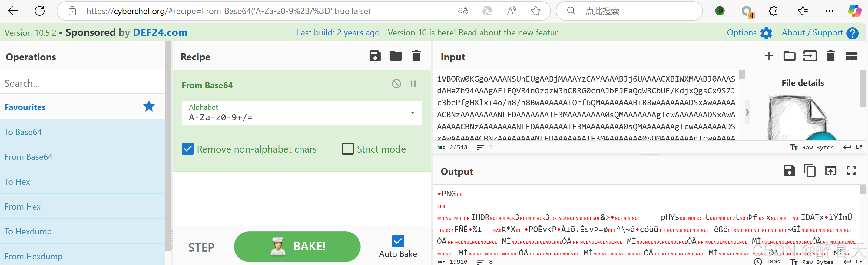The image size is (868, 265).
Task: Open the translate page icon in the address bar
Action: point(463,11)
